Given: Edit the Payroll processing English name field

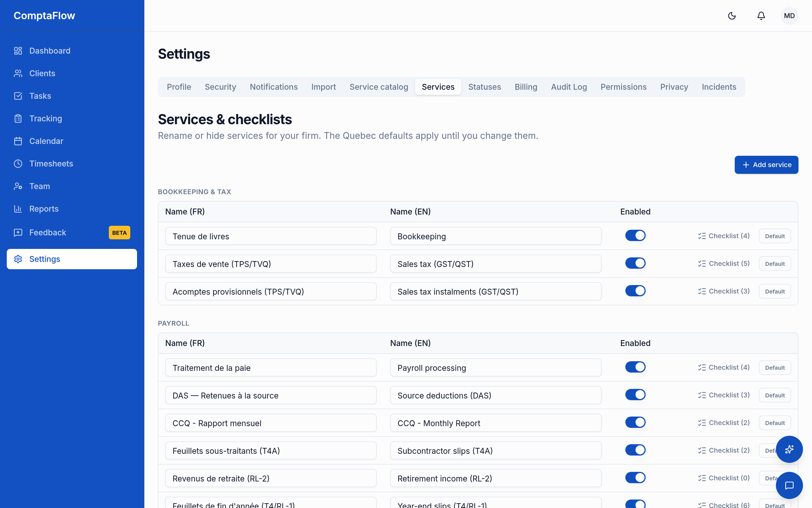Looking at the screenshot, I should [496, 367].
